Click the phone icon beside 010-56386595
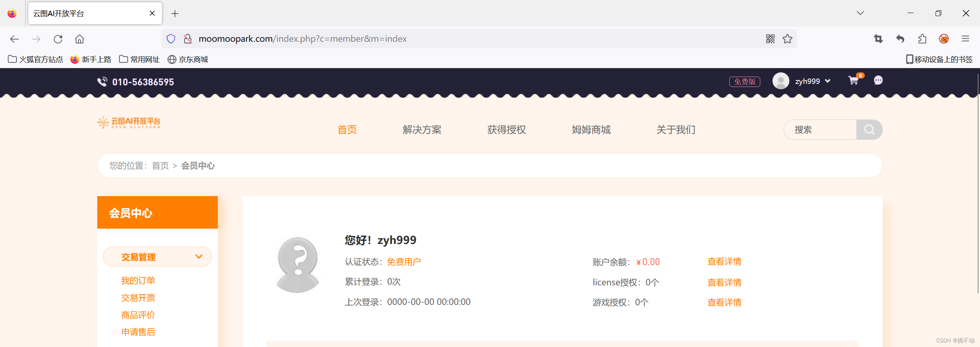 tap(102, 82)
